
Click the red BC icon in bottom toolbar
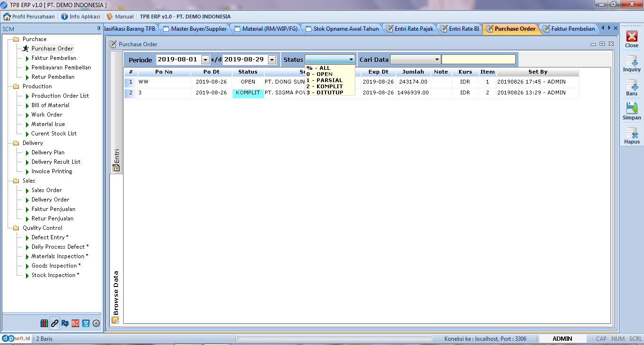pos(75,323)
